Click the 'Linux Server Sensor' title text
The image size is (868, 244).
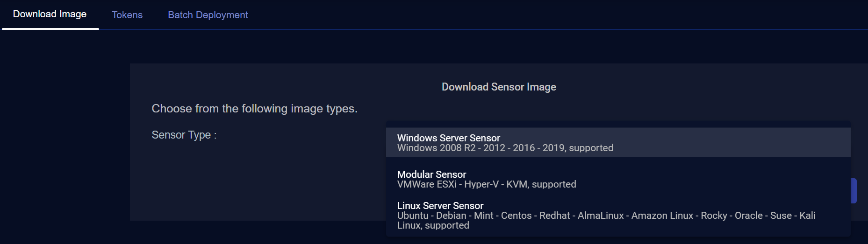pos(440,205)
